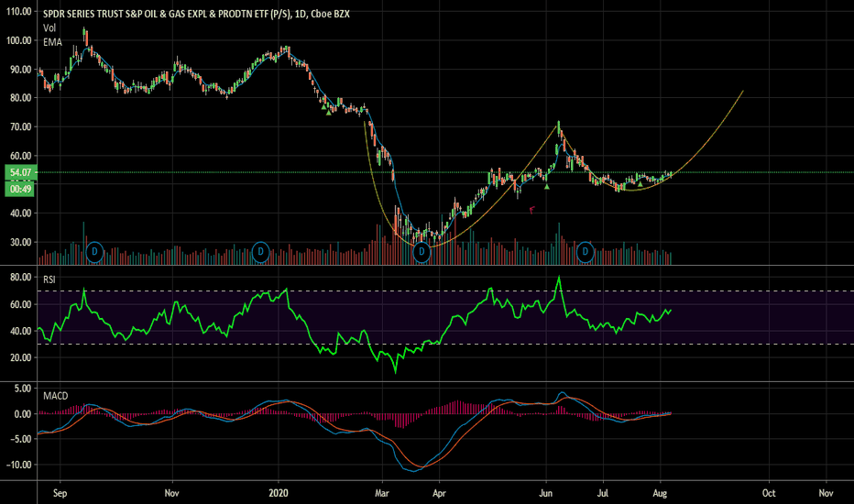
Task: Click the Aug label on time axis
Action: pos(660,493)
